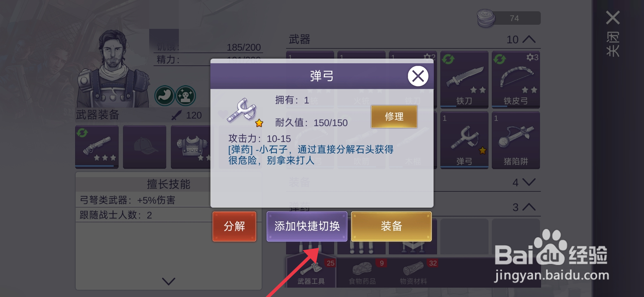Select the 铁刀 knife weapon slot
The width and height of the screenshot is (644, 297).
pyautogui.click(x=464, y=79)
